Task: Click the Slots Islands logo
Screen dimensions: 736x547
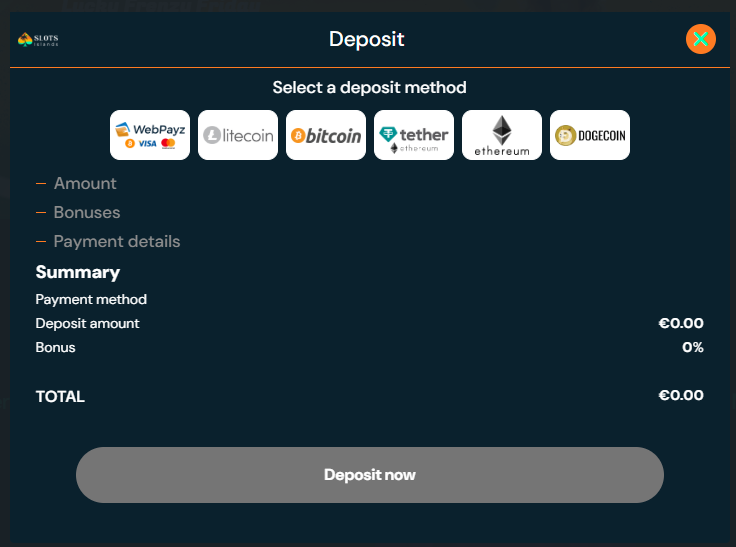Action: pyautogui.click(x=39, y=40)
